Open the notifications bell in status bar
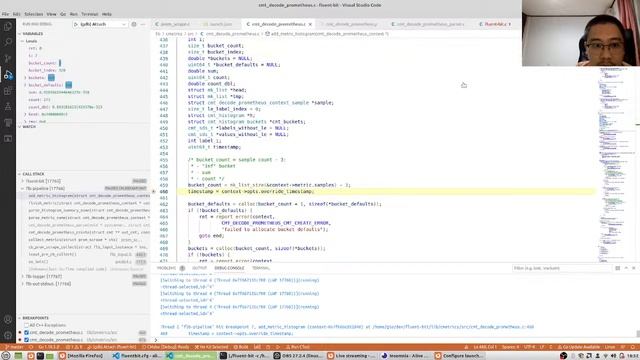Image resolution: width=640 pixels, height=360 pixels. pyautogui.click(x=633, y=347)
